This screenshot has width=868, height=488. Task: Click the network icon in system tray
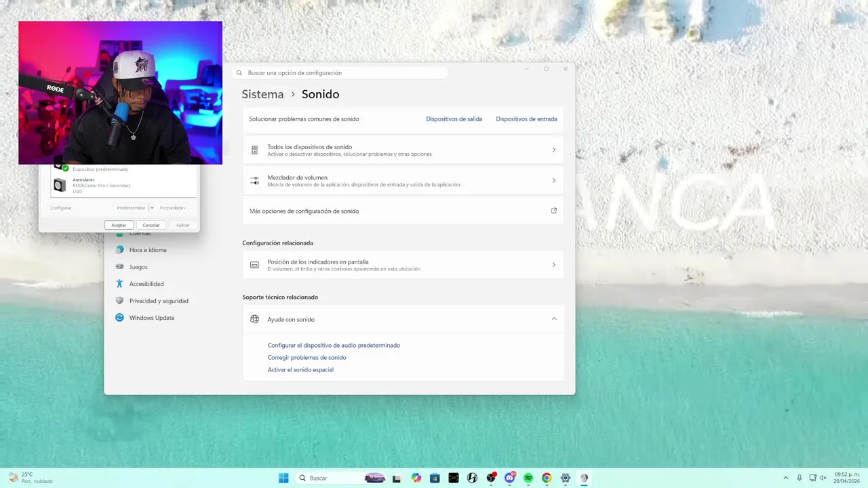(812, 478)
